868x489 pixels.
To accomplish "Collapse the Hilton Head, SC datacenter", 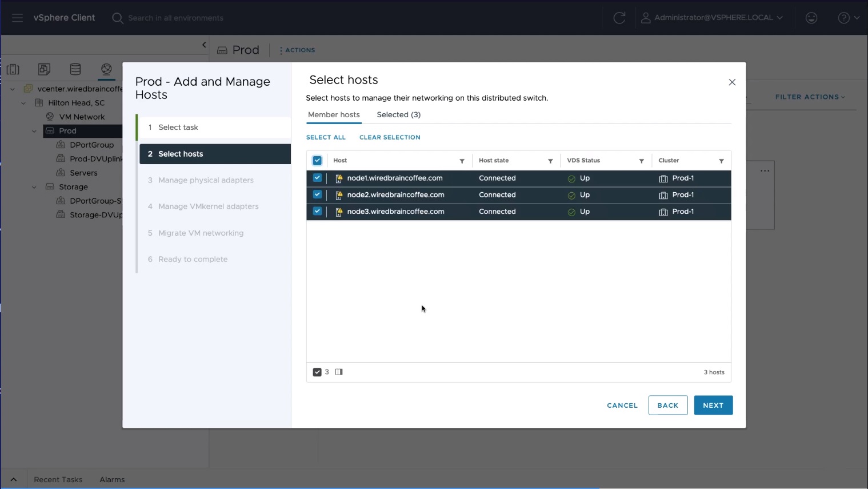I will click(23, 103).
